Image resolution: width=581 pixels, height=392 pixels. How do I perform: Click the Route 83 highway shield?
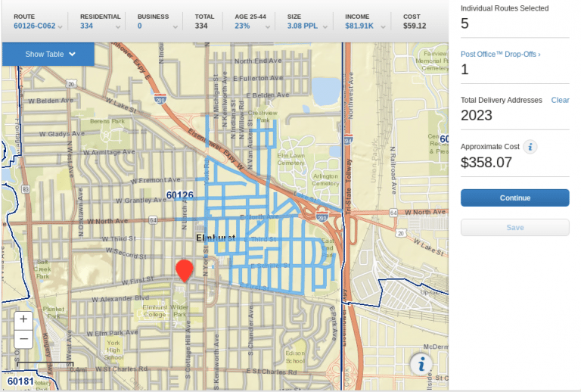[26, 188]
